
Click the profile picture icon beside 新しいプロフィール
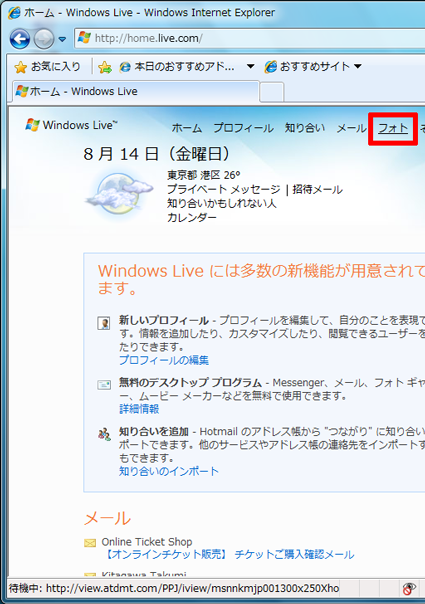pos(104,323)
